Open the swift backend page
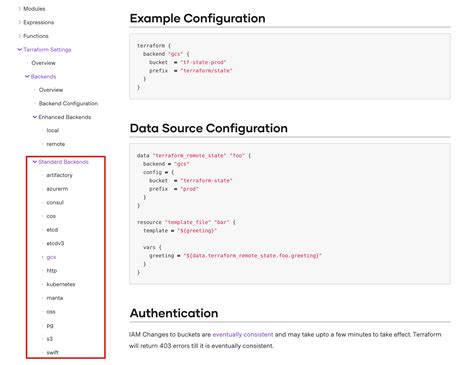Screen dimensions: 474x365 pyautogui.click(x=52, y=352)
